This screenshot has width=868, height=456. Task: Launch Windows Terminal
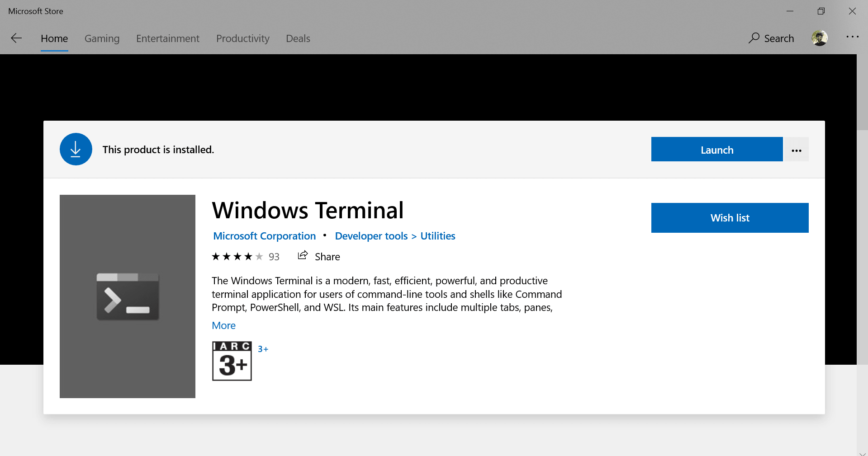717,149
